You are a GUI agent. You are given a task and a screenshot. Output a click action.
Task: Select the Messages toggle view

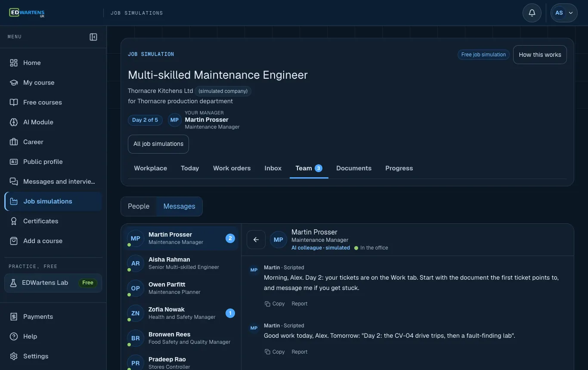pyautogui.click(x=179, y=207)
